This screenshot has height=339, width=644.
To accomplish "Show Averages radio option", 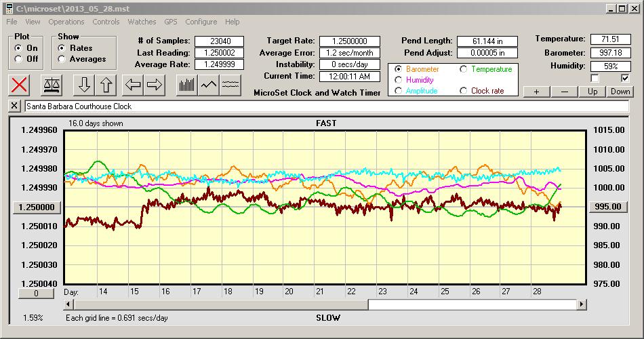I will pyautogui.click(x=62, y=59).
